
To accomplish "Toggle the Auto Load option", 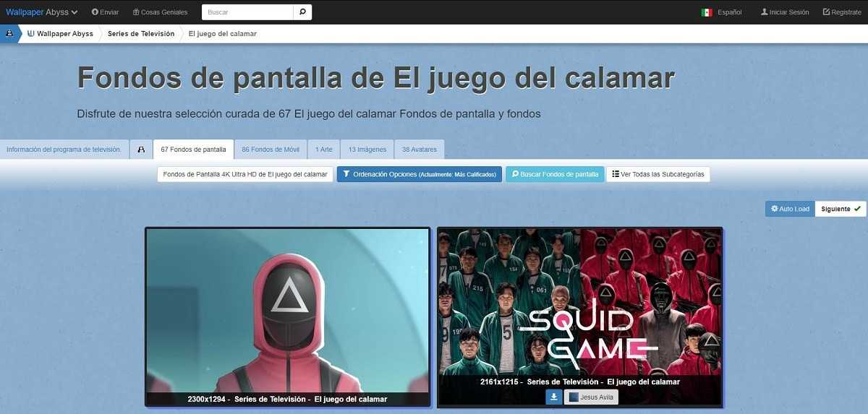I will pyautogui.click(x=790, y=209).
